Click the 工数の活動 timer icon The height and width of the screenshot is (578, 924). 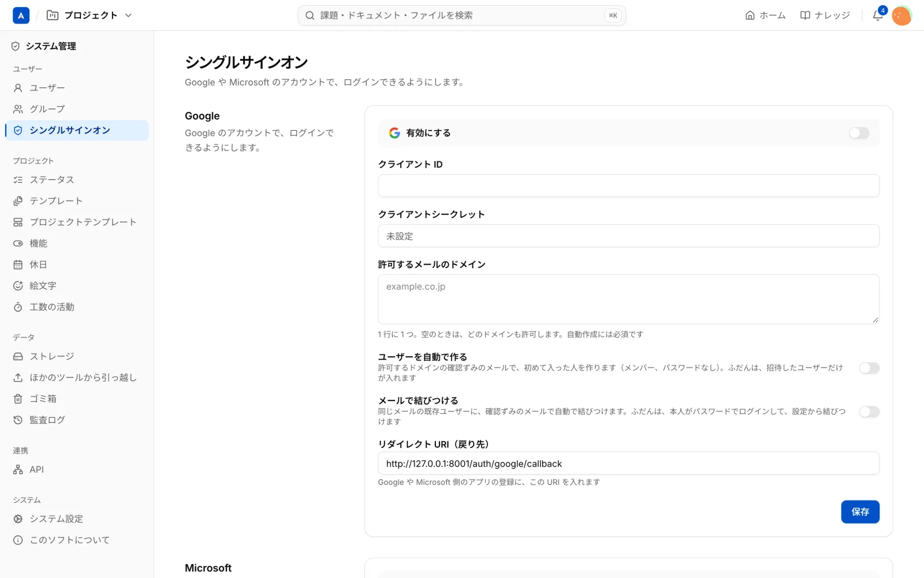pos(18,307)
